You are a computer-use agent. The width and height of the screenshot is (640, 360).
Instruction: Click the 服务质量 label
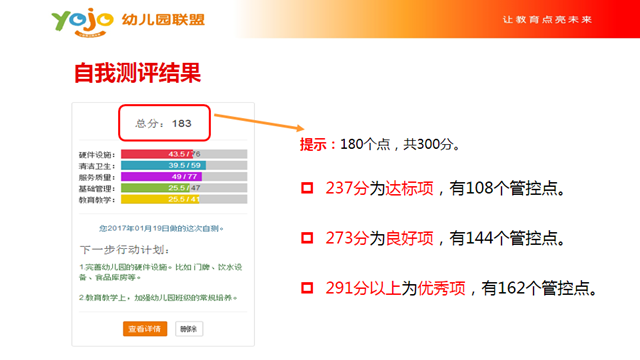pos(97,177)
